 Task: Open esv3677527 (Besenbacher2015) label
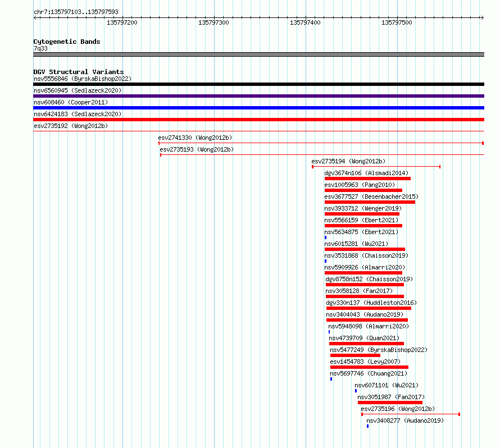(371, 196)
